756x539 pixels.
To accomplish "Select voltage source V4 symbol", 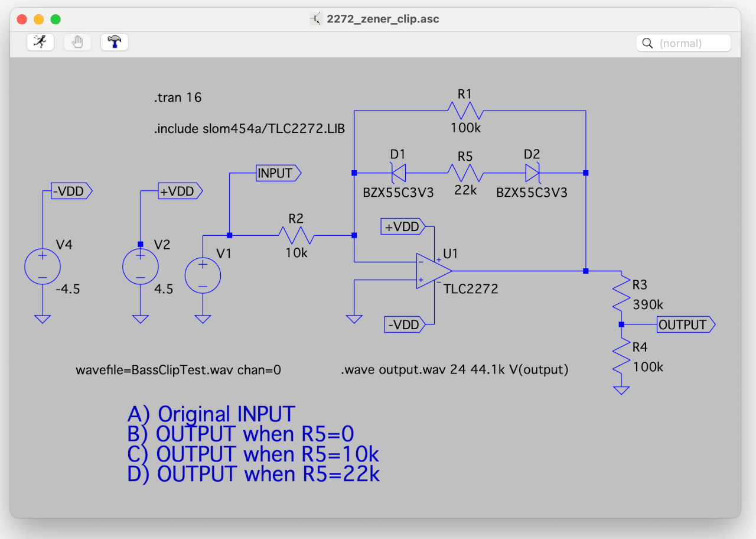I will pyautogui.click(x=43, y=267).
